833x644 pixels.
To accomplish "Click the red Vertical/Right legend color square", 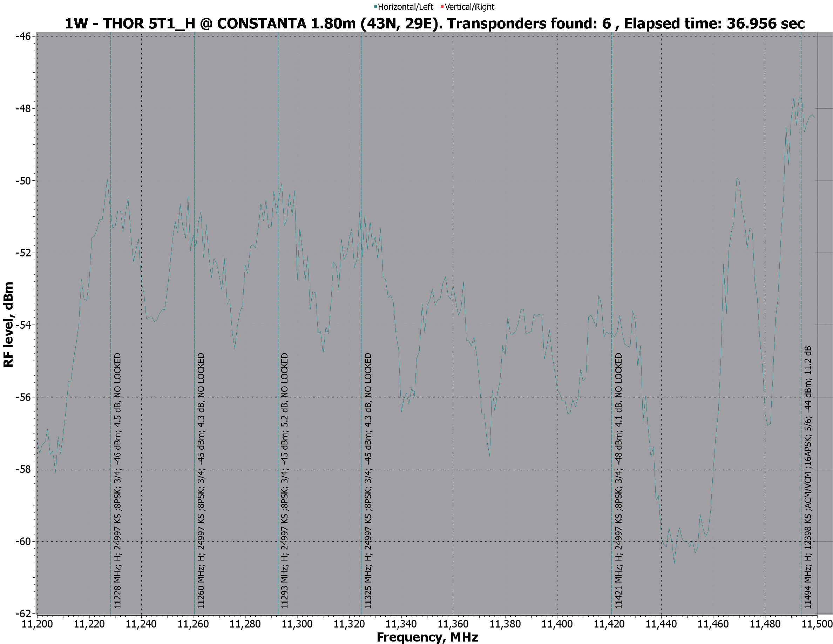I will pyautogui.click(x=442, y=6).
